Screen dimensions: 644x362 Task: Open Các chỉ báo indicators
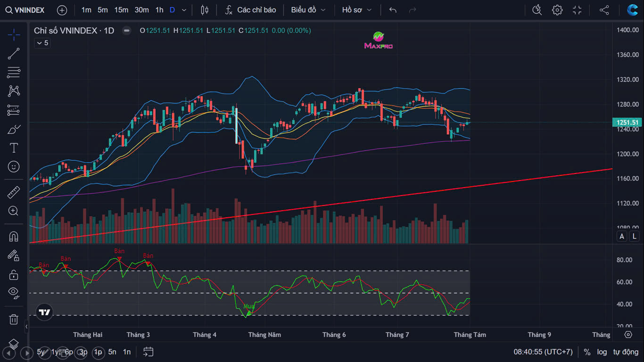coord(250,10)
